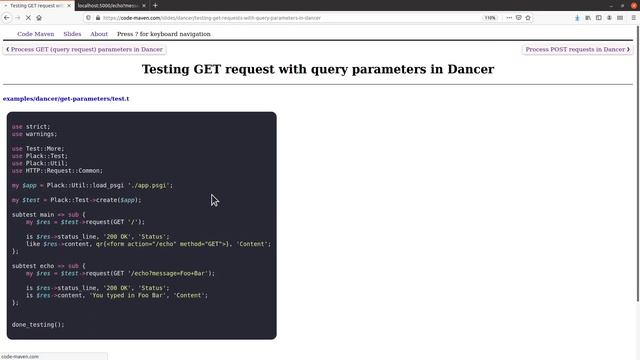This screenshot has height=360, width=640.
Task: Click the 'done_testing();' code line
Action: pyautogui.click(x=38, y=325)
